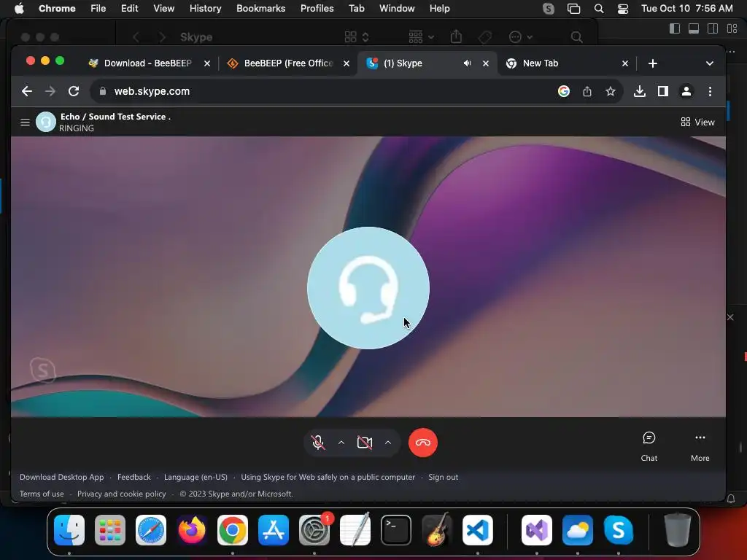
Task: Open the Trash in the Dock
Action: click(677, 530)
